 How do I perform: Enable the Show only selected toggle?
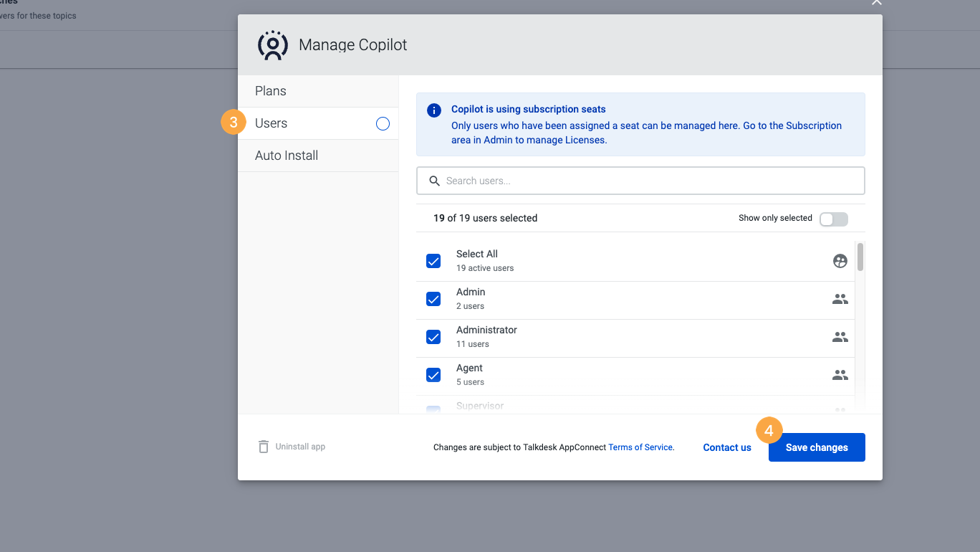833,219
